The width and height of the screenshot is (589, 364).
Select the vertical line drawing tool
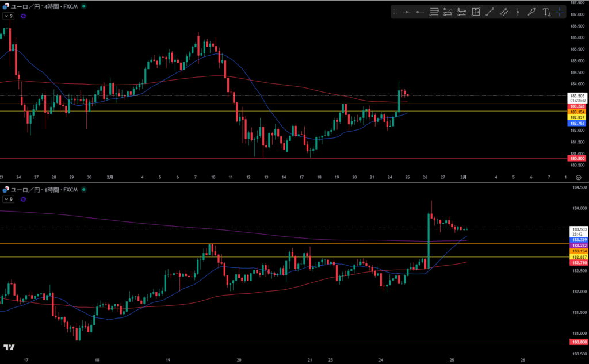[x=518, y=12]
